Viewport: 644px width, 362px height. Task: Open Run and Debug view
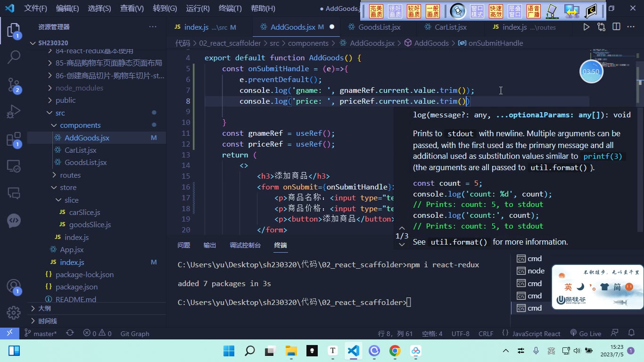pyautogui.click(x=14, y=112)
